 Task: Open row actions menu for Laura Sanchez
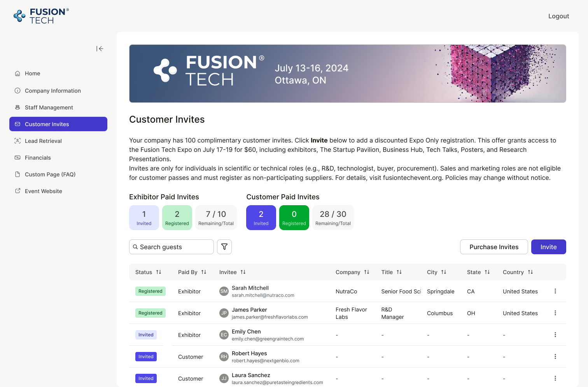555,378
